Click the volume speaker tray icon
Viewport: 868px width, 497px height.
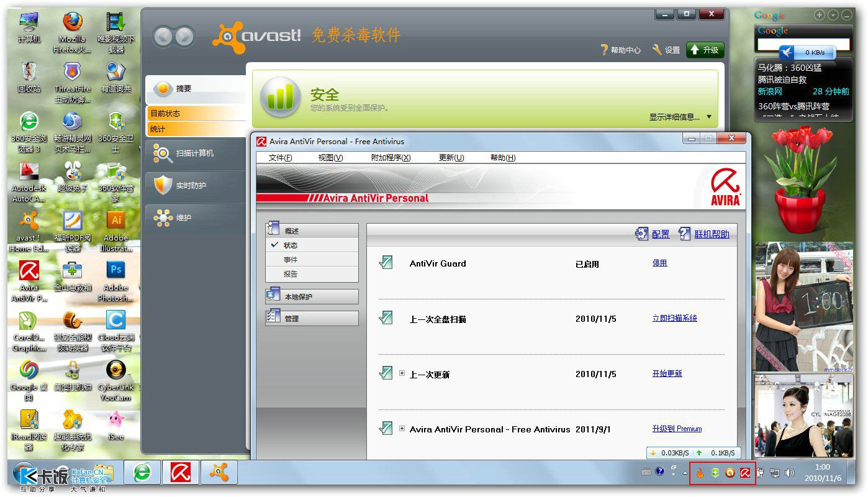point(790,473)
